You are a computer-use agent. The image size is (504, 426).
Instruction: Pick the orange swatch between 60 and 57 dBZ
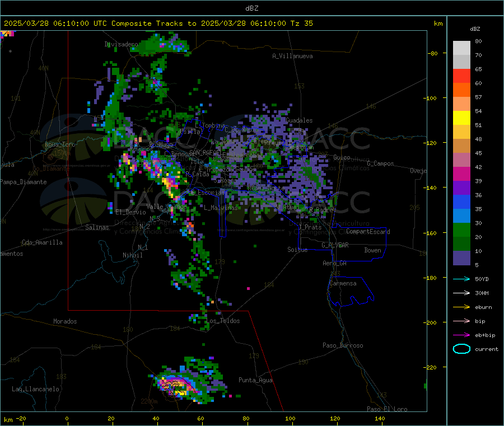click(461, 90)
